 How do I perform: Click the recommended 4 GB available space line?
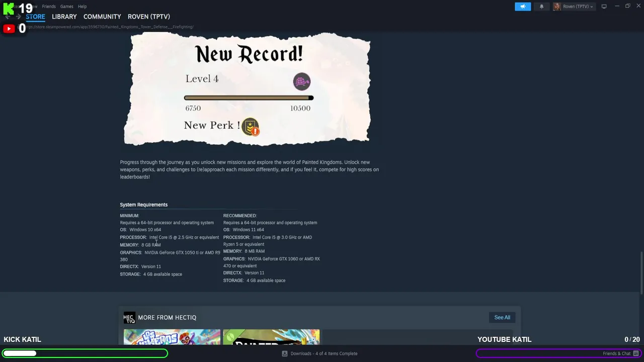coord(255,281)
